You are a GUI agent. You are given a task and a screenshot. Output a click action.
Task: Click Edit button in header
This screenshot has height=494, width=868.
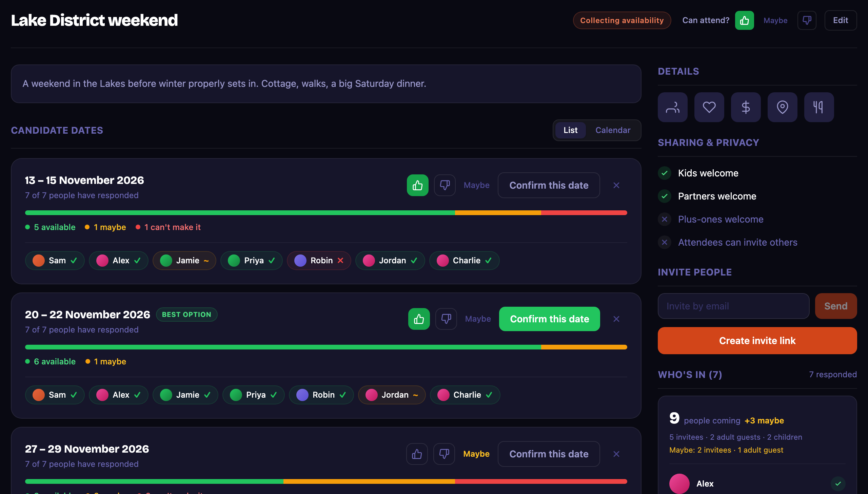pyautogui.click(x=841, y=20)
